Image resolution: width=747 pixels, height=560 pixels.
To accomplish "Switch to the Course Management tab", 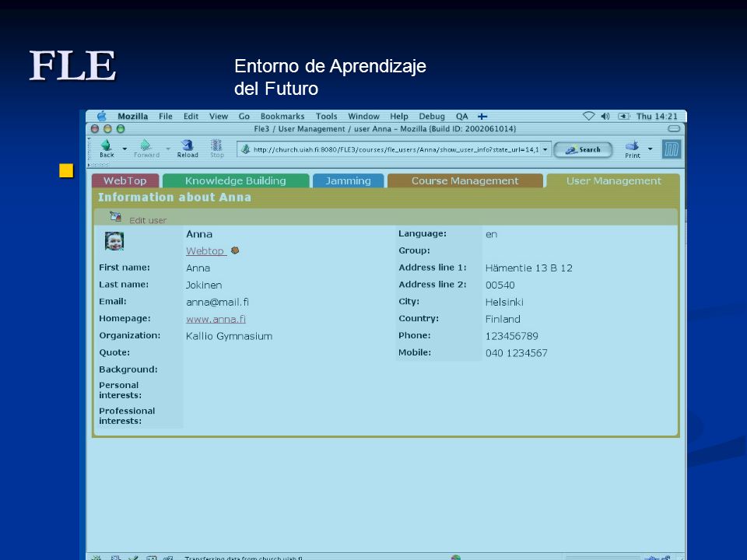I will (465, 180).
